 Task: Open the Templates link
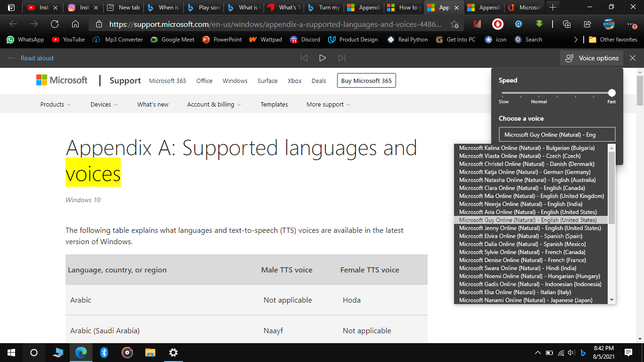[x=274, y=104]
